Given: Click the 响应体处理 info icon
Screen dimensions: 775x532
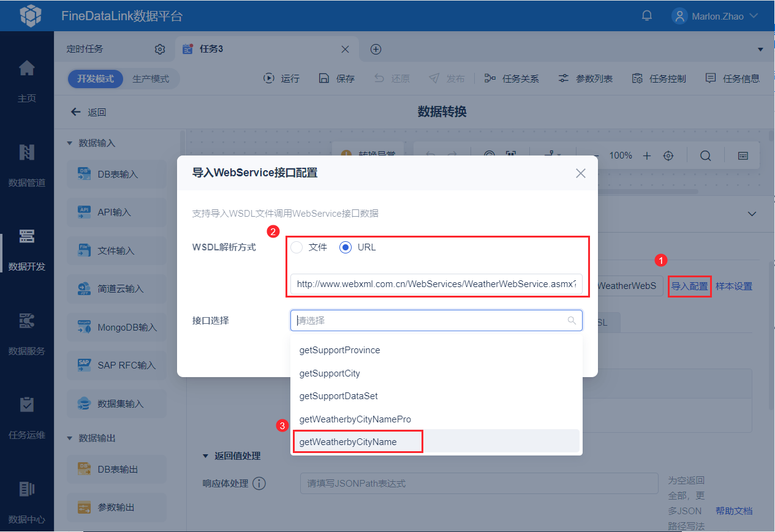Looking at the screenshot, I should [x=259, y=484].
